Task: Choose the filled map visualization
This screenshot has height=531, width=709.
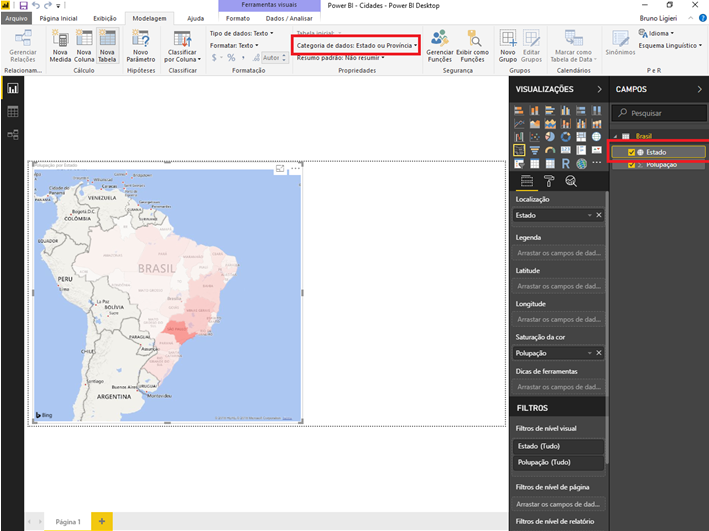Action: click(519, 150)
